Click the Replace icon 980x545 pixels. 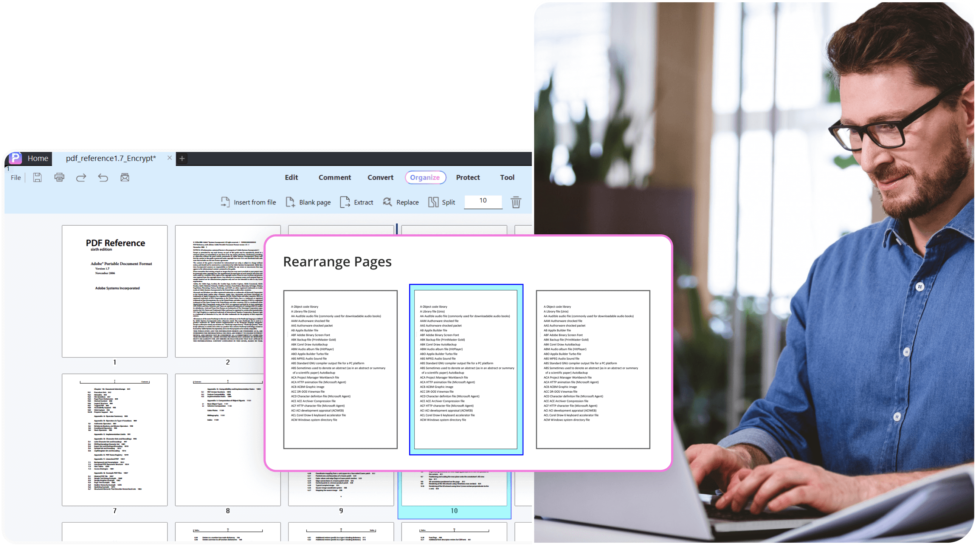pyautogui.click(x=387, y=202)
